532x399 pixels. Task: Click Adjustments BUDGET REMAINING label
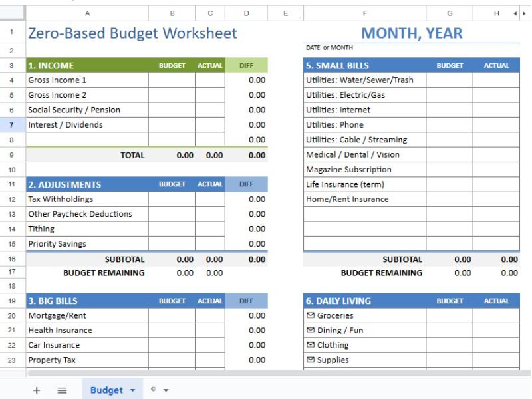click(x=104, y=273)
